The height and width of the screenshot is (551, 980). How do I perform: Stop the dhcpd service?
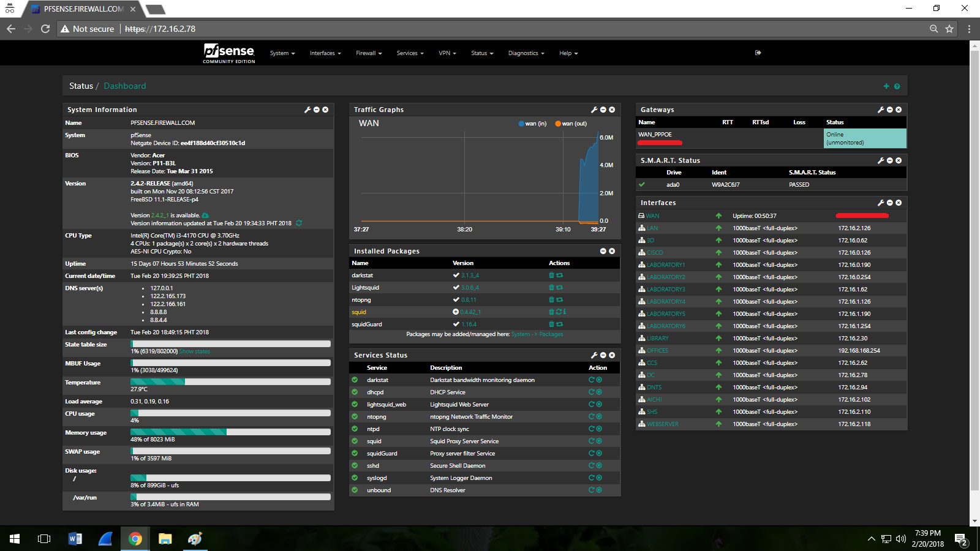pyautogui.click(x=599, y=392)
